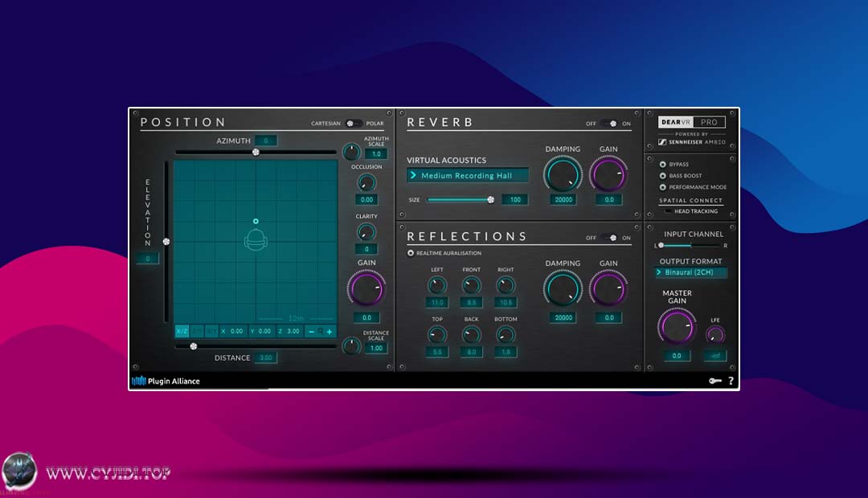This screenshot has height=498, width=868.
Task: Click the Clarity value field
Action: [x=366, y=249]
